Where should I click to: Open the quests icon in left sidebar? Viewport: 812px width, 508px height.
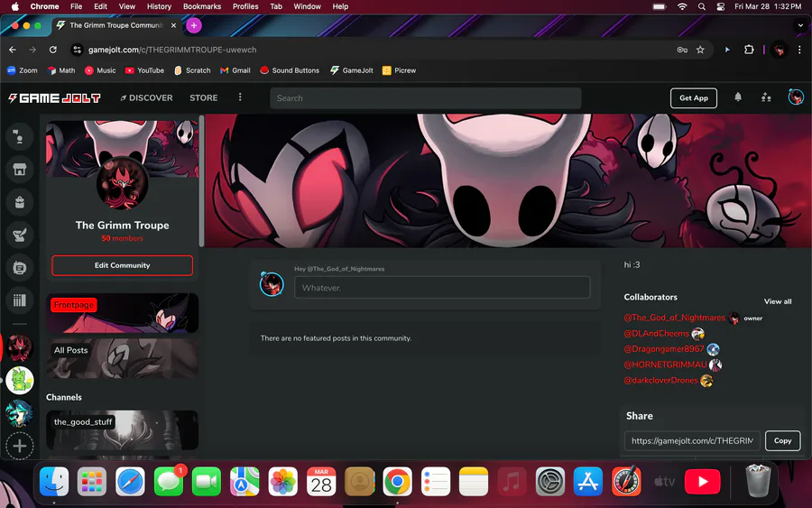click(19, 236)
